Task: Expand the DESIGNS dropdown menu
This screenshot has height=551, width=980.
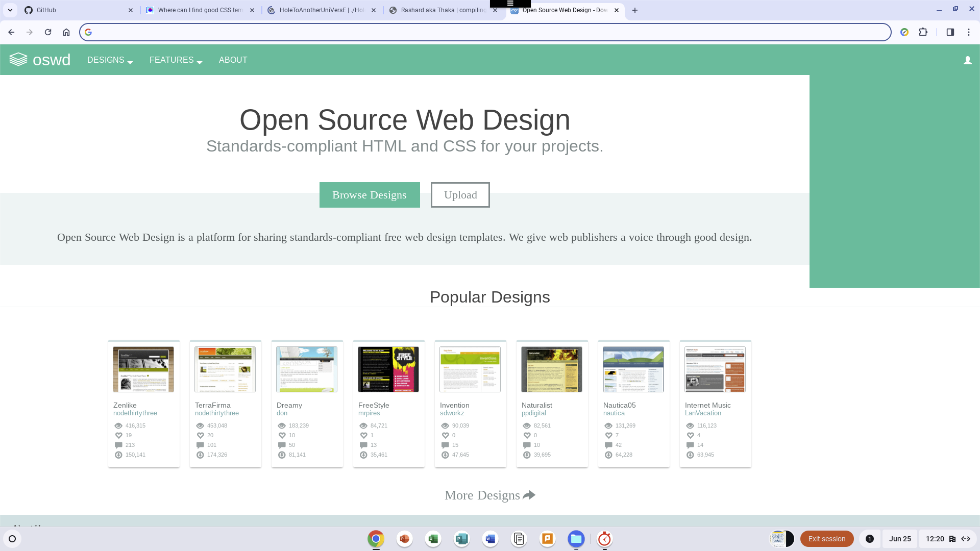Action: pos(110,60)
